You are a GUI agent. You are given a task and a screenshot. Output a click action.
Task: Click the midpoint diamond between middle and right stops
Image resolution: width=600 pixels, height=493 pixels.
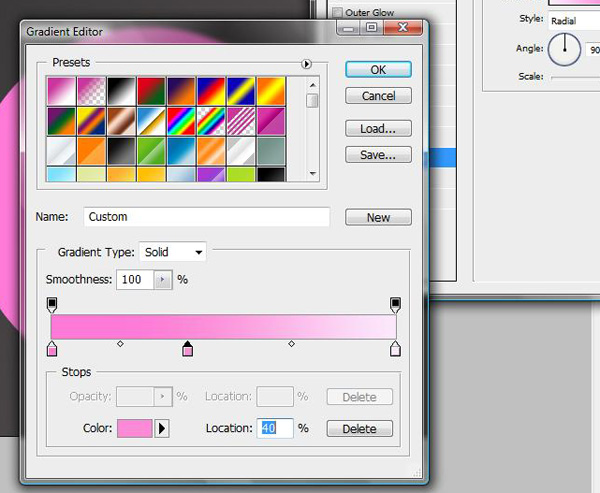pos(291,344)
